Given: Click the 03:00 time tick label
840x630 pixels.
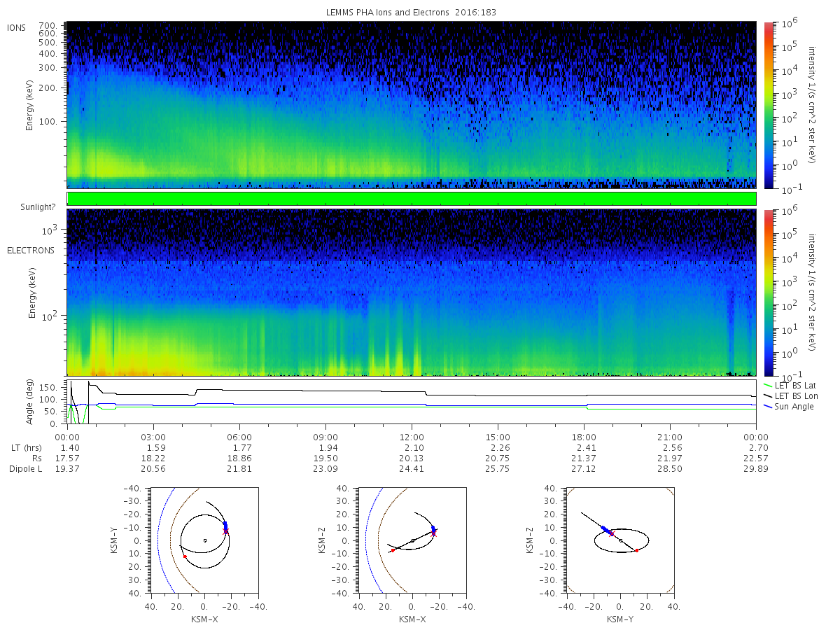Looking at the screenshot, I should (153, 437).
